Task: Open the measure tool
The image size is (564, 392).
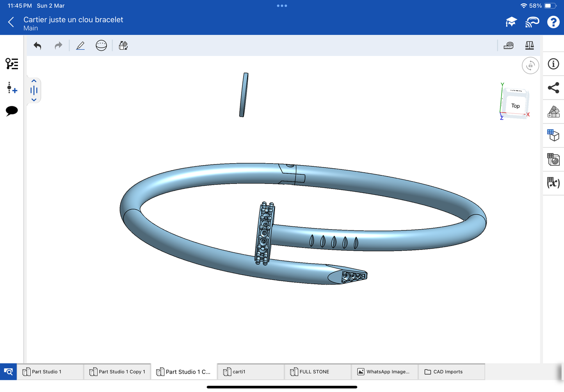Action: tap(508, 46)
